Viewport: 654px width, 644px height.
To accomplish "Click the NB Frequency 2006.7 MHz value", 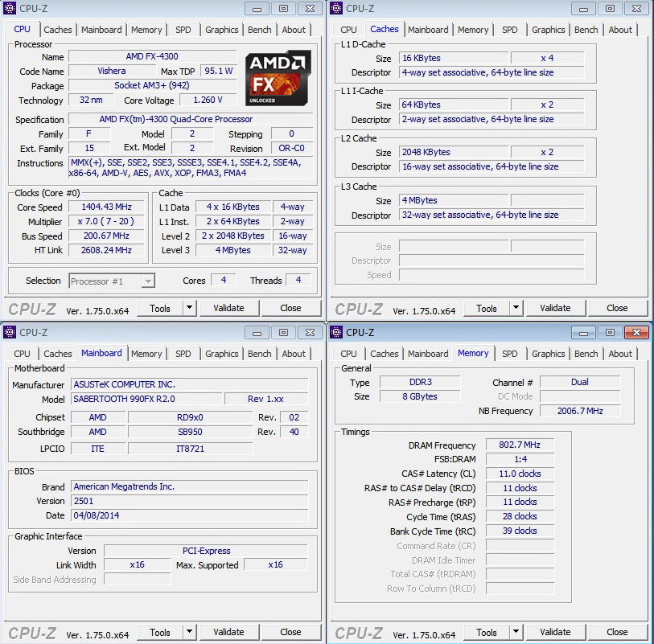I will click(580, 411).
